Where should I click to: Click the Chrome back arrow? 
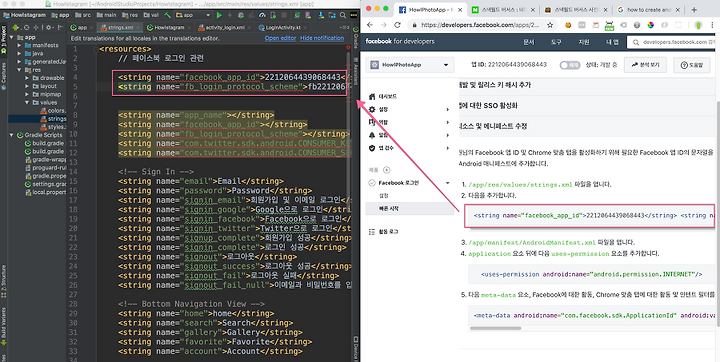click(x=370, y=25)
